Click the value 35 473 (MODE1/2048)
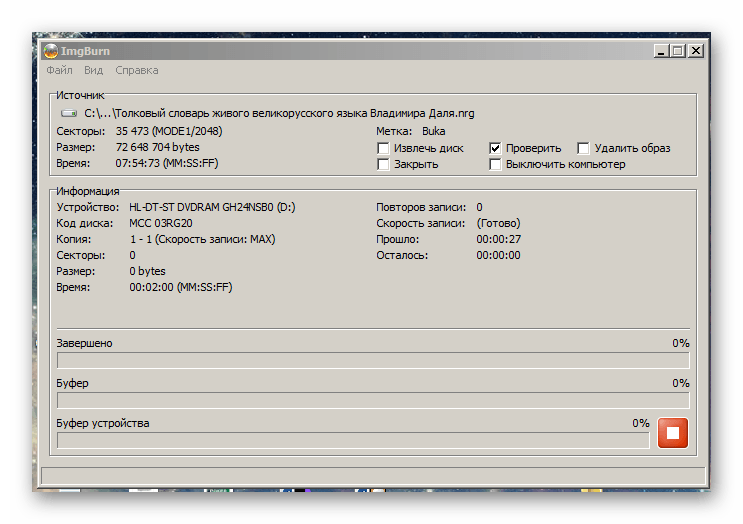 (169, 131)
